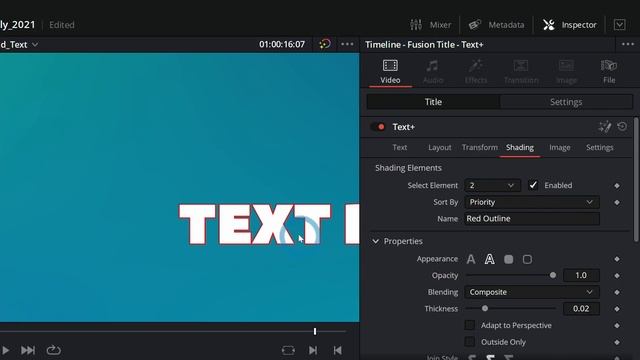This screenshot has height=360, width=640.
Task: Add keyframe for Thickness
Action: (617, 309)
